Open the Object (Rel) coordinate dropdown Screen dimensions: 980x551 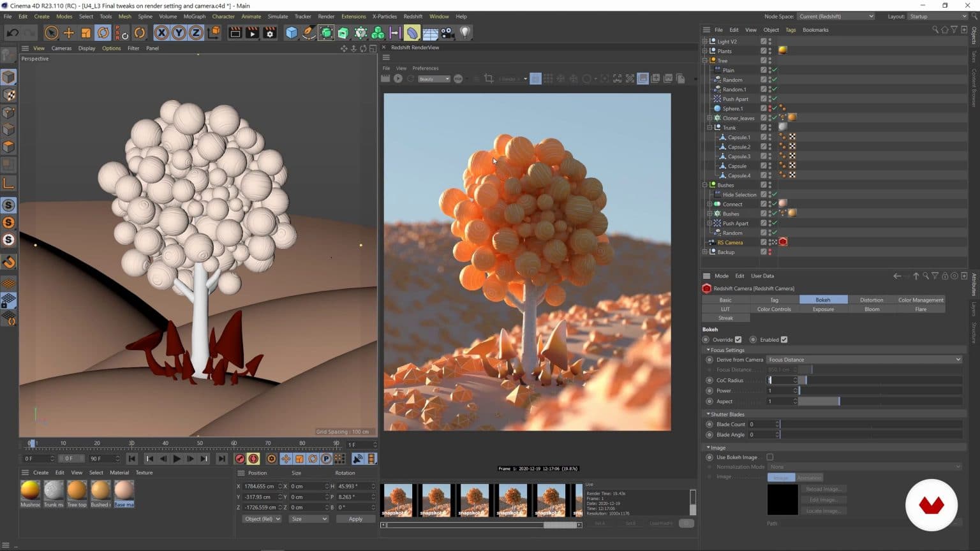[262, 519]
